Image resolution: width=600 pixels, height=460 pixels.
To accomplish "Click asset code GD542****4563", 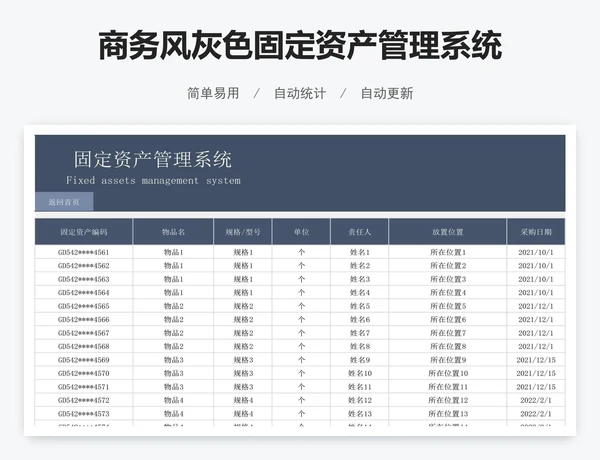I will click(84, 279).
